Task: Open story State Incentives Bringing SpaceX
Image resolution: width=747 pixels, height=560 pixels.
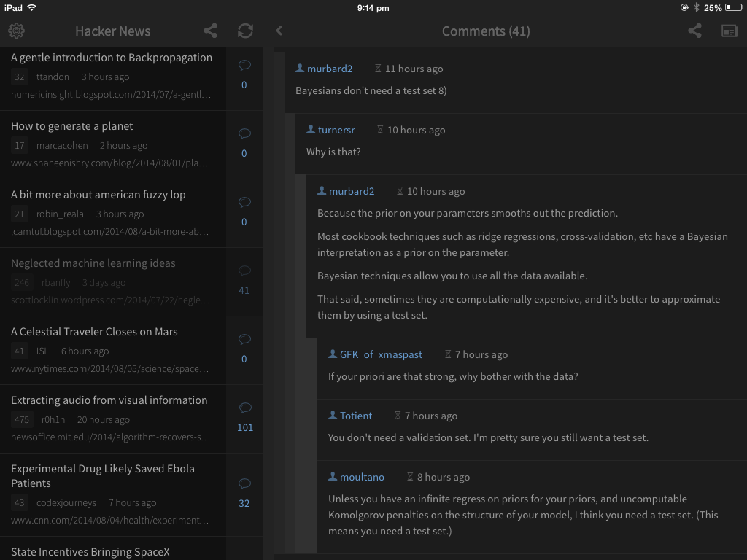Action: click(90, 553)
